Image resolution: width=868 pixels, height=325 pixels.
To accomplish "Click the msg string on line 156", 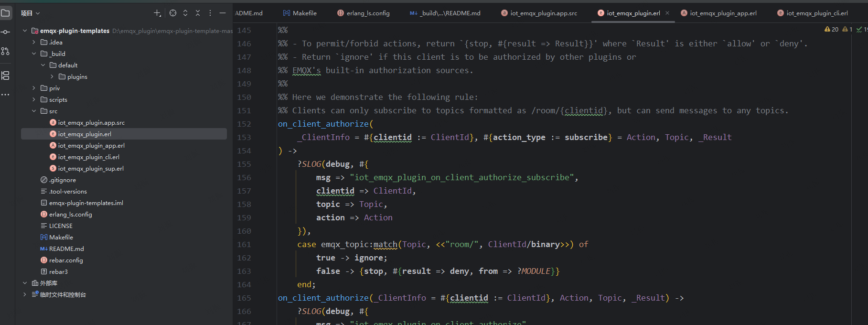I will [x=462, y=177].
